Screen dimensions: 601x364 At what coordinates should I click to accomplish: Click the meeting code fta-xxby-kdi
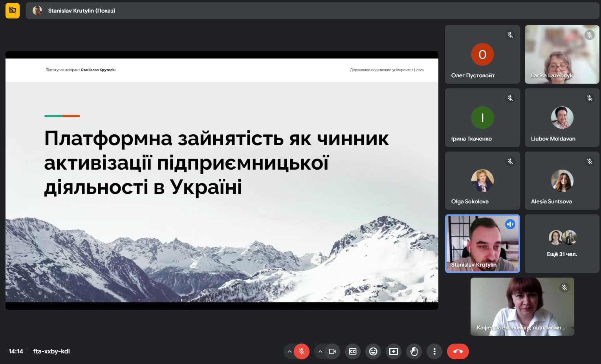tap(51, 351)
